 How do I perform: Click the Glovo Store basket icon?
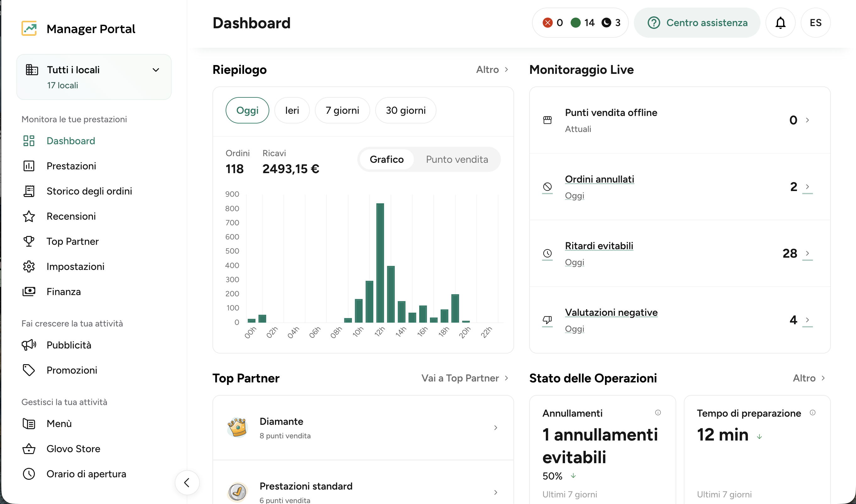(x=29, y=449)
